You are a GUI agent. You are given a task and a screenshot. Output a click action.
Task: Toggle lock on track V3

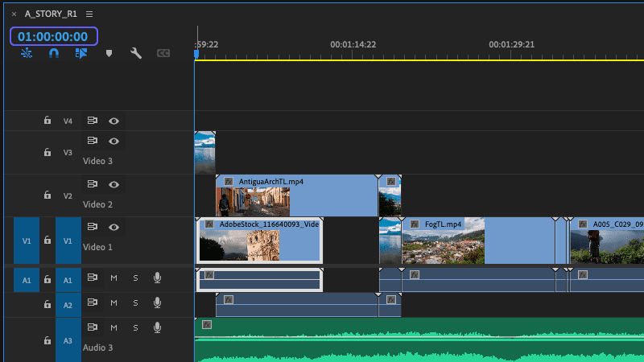[47, 152]
